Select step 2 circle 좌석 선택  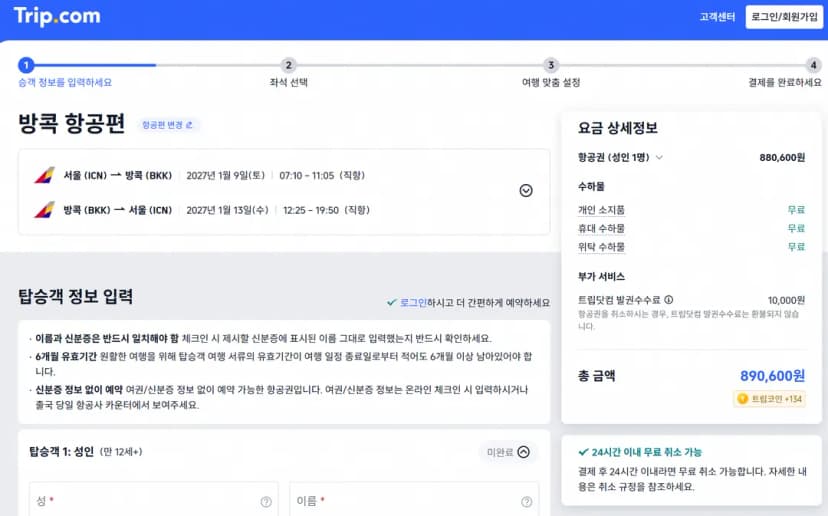(x=288, y=65)
